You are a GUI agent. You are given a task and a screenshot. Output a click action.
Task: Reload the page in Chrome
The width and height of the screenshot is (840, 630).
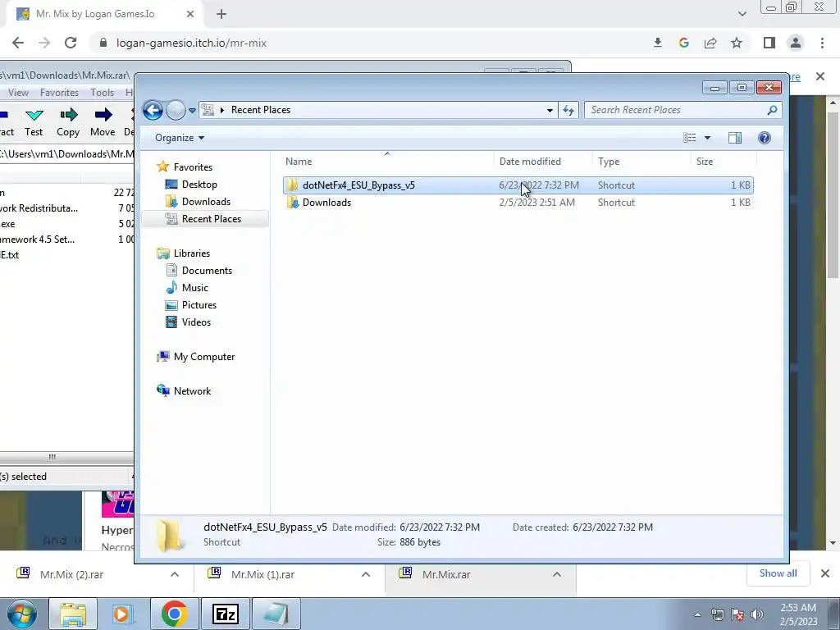point(71,43)
